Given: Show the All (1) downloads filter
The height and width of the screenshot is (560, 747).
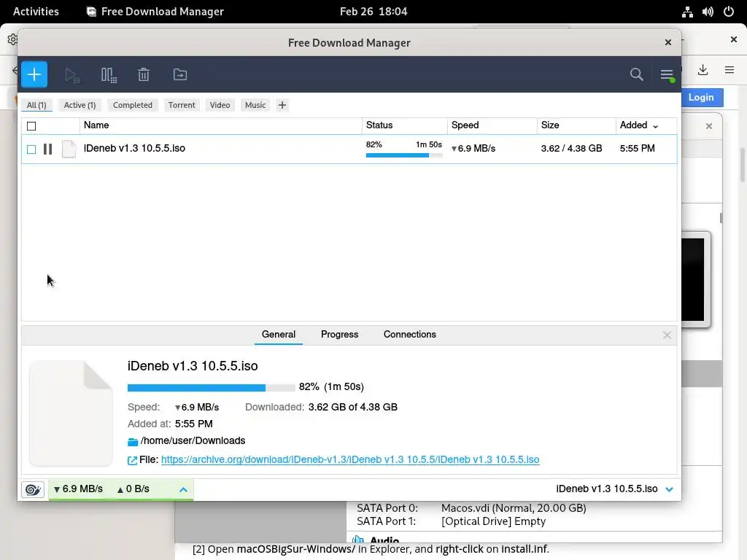Looking at the screenshot, I should click(36, 105).
